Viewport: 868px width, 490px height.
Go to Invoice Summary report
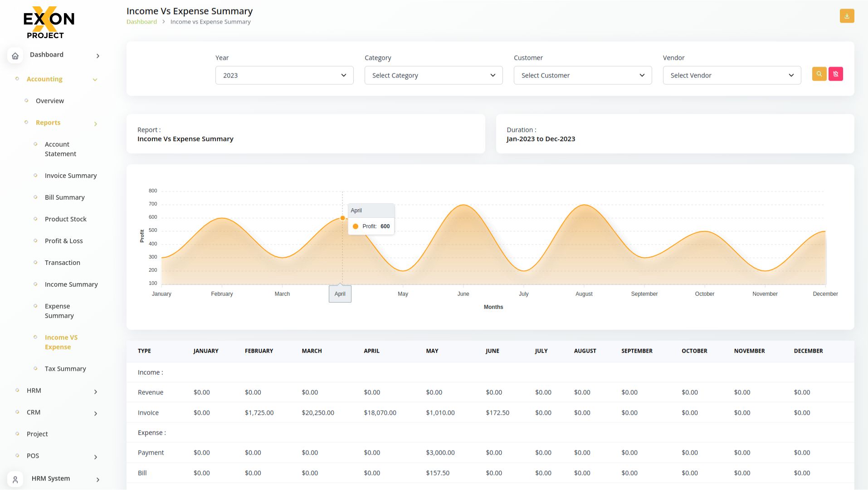click(70, 176)
